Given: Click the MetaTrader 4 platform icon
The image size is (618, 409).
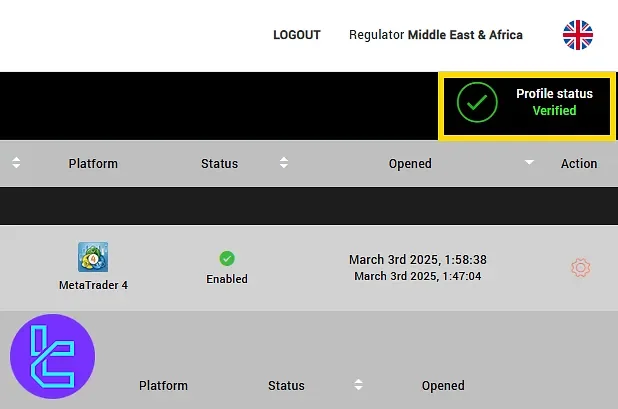Looking at the screenshot, I should [x=93, y=257].
